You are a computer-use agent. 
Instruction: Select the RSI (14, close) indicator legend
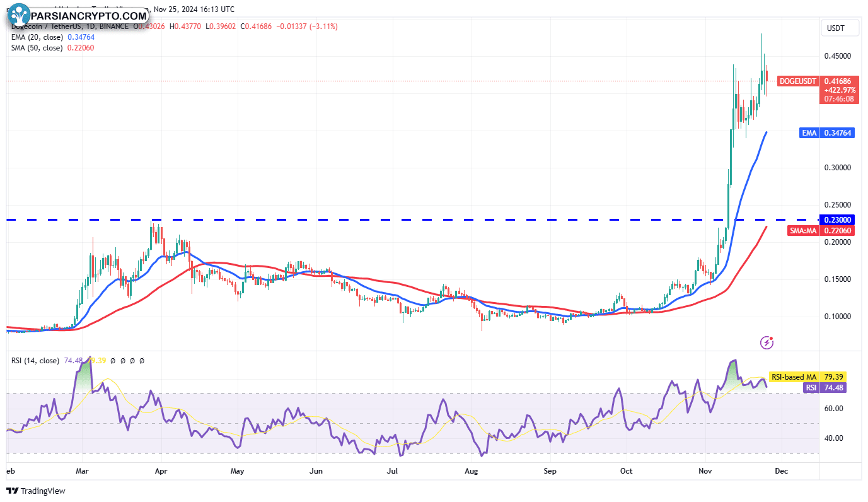(35, 361)
